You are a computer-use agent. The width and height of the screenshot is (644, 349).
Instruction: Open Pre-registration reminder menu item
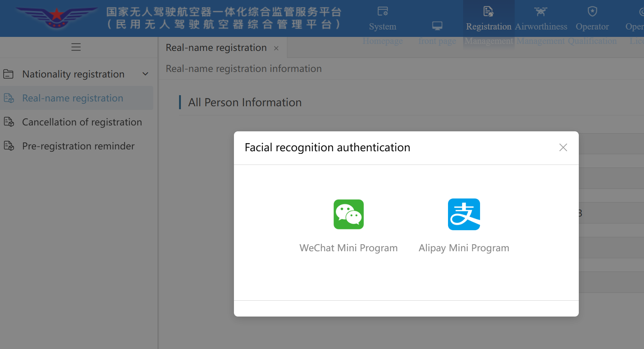pyautogui.click(x=78, y=146)
